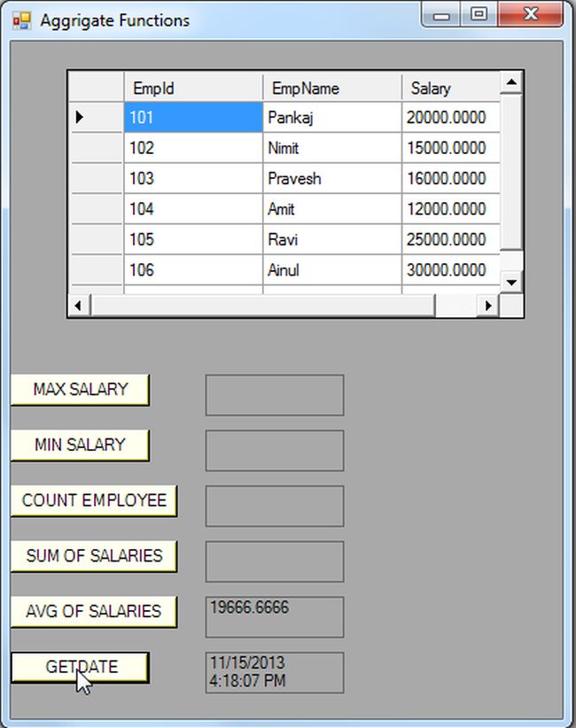This screenshot has width=576, height=728.
Task: Select cell with EmpId 101
Action: (x=193, y=117)
